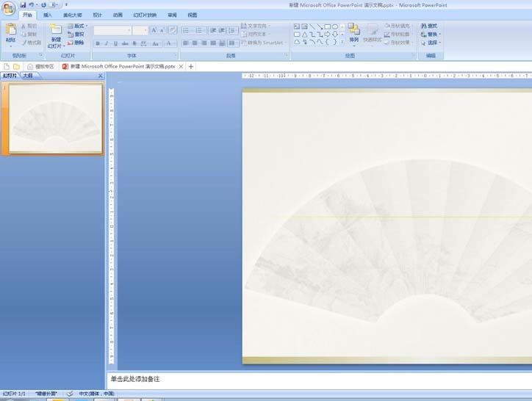This screenshot has width=532, height=401.
Task: Toggle italic formatting
Action: coord(107,43)
